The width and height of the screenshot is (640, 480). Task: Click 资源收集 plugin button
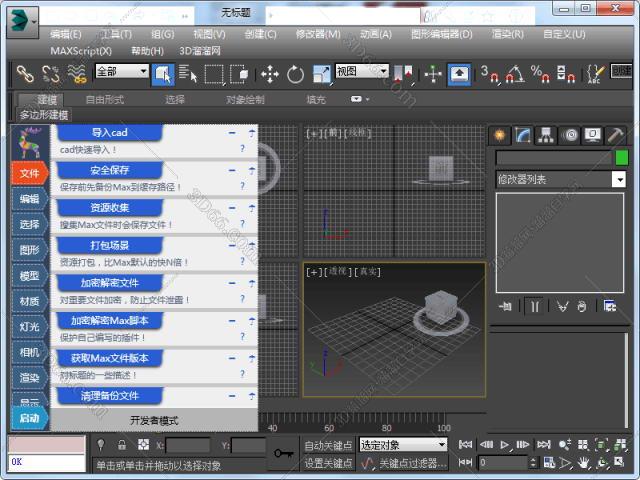coord(109,208)
